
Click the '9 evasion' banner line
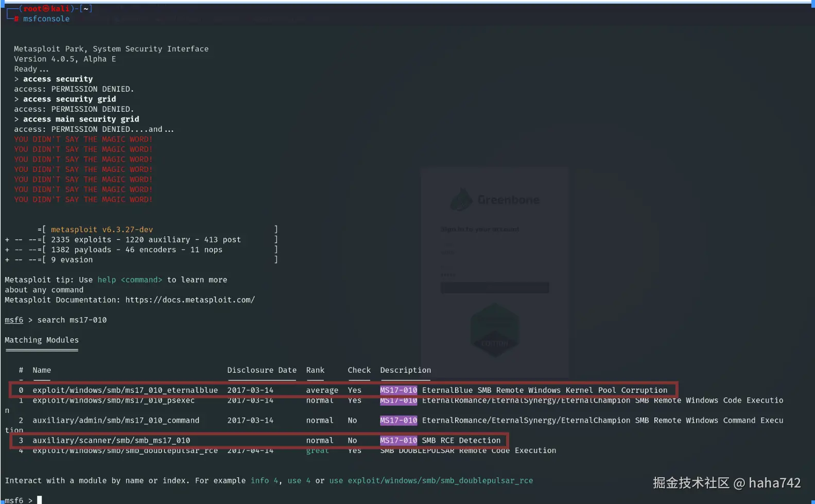(x=72, y=260)
